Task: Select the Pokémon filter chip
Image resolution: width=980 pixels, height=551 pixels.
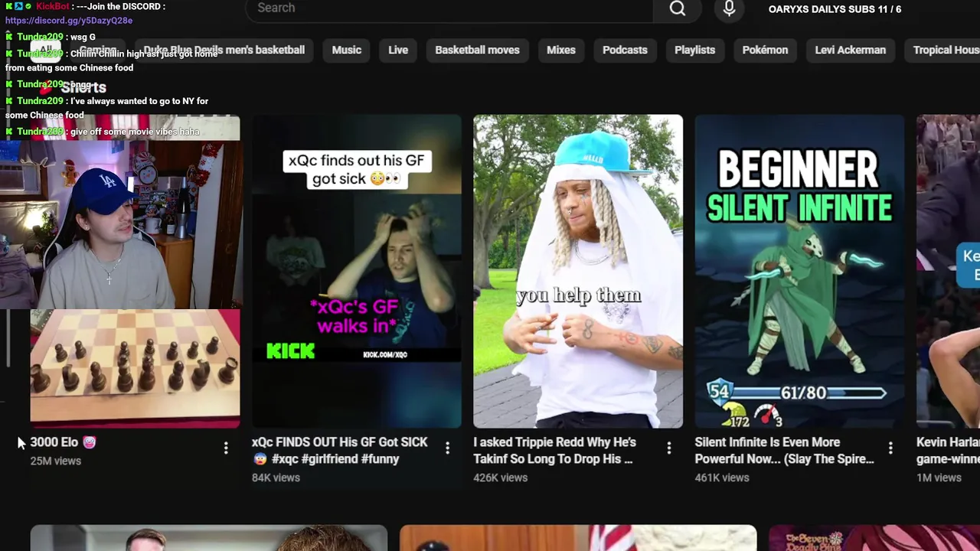Action: (x=765, y=50)
